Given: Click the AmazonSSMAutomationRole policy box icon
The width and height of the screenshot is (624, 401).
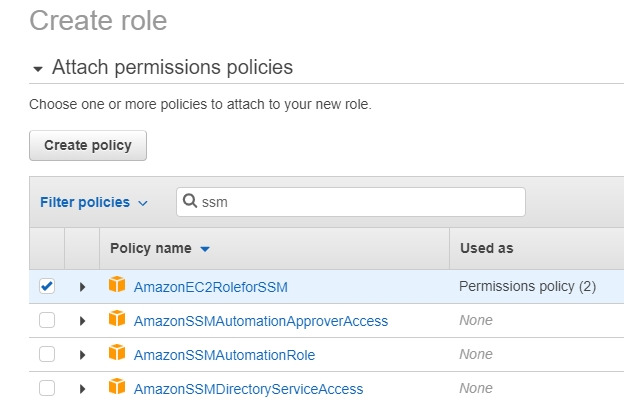Looking at the screenshot, I should click(117, 352).
